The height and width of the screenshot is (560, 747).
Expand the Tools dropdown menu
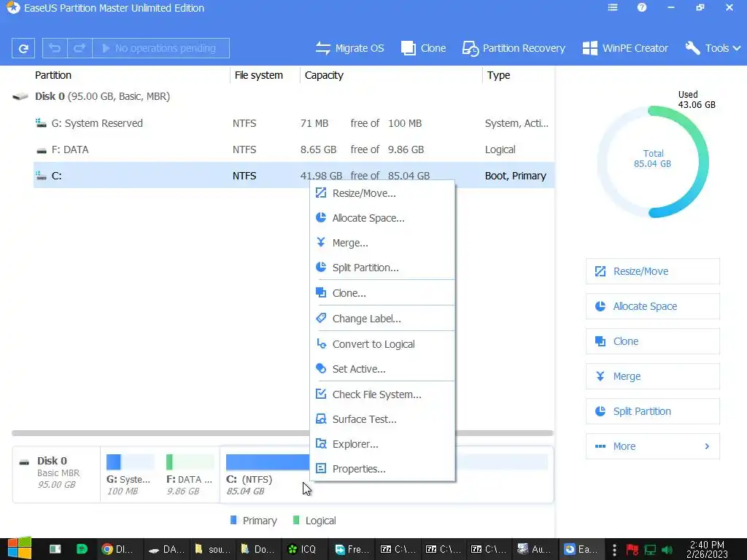click(713, 48)
